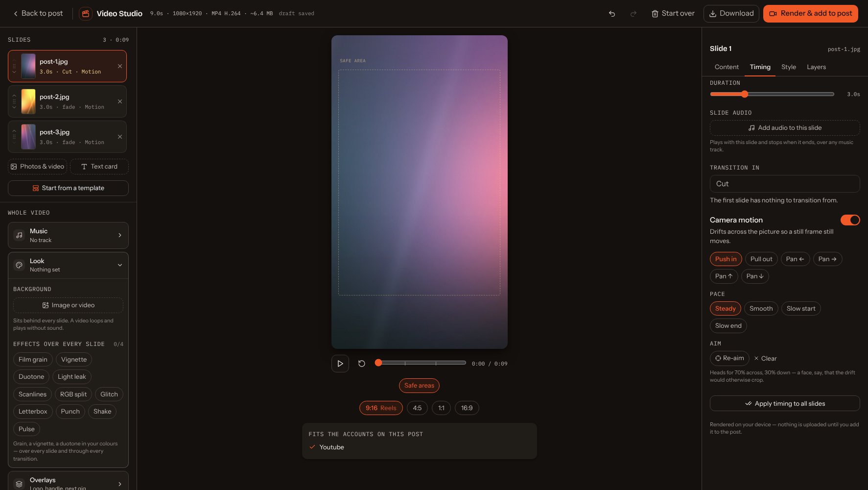
Task: Select the Timing tab
Action: point(760,67)
